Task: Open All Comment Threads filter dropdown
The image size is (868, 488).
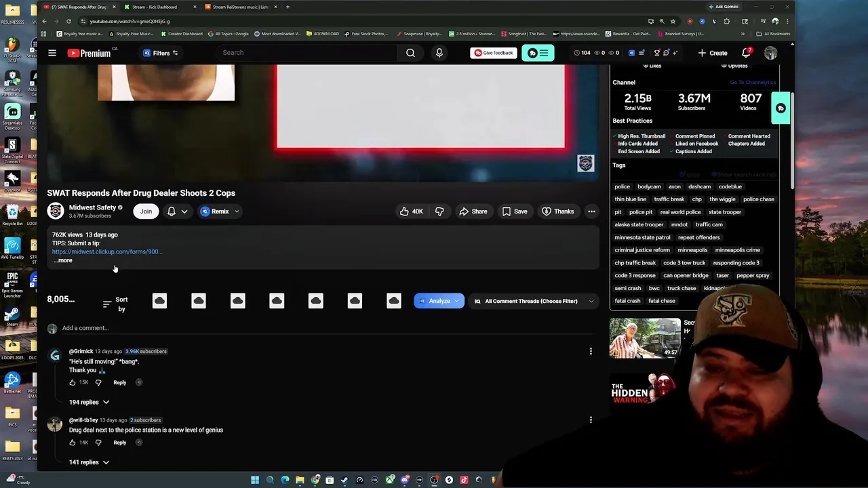Action: pyautogui.click(x=533, y=301)
